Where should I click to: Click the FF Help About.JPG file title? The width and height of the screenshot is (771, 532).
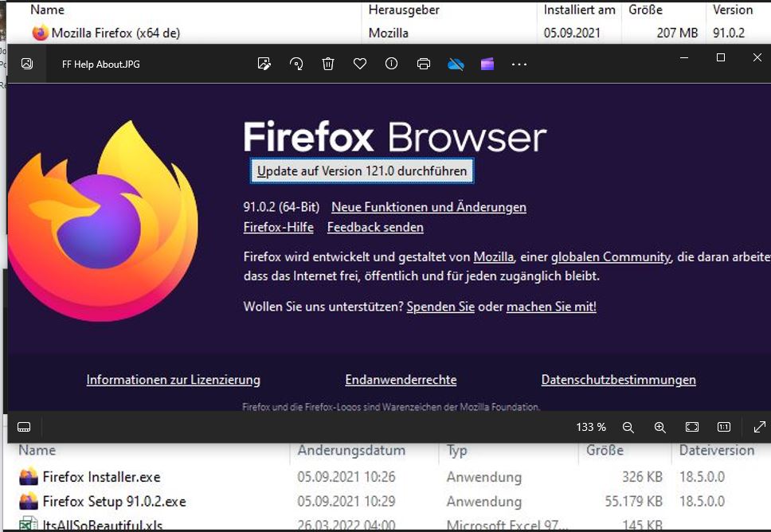click(101, 64)
